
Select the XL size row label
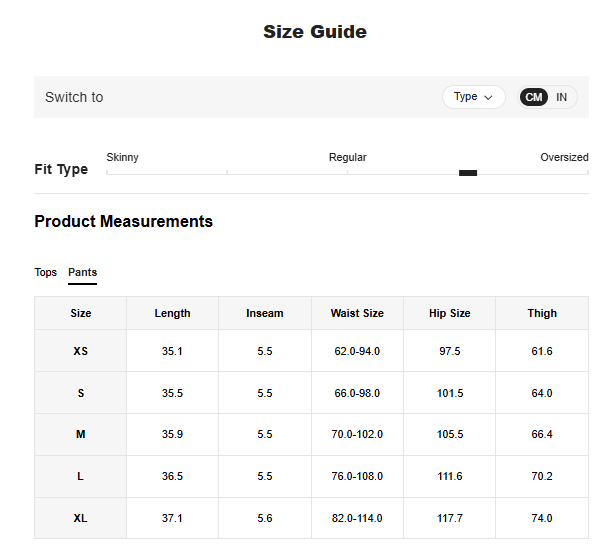(x=81, y=518)
